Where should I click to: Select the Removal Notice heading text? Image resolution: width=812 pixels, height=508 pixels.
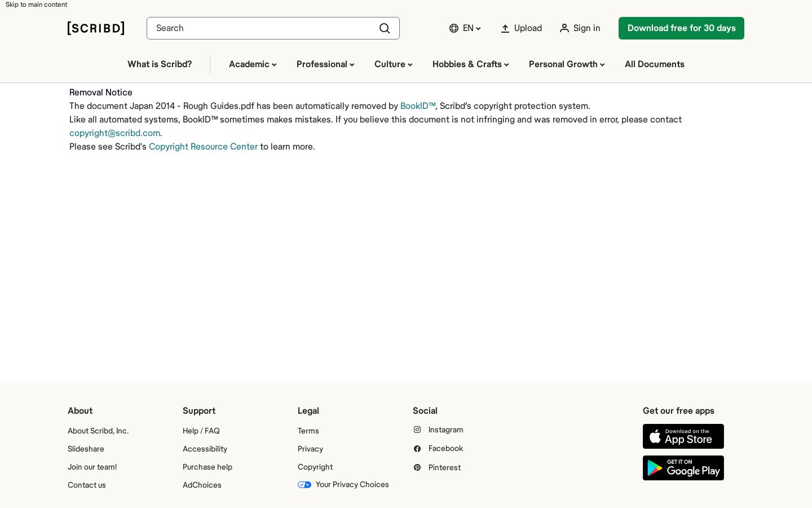[x=101, y=93]
